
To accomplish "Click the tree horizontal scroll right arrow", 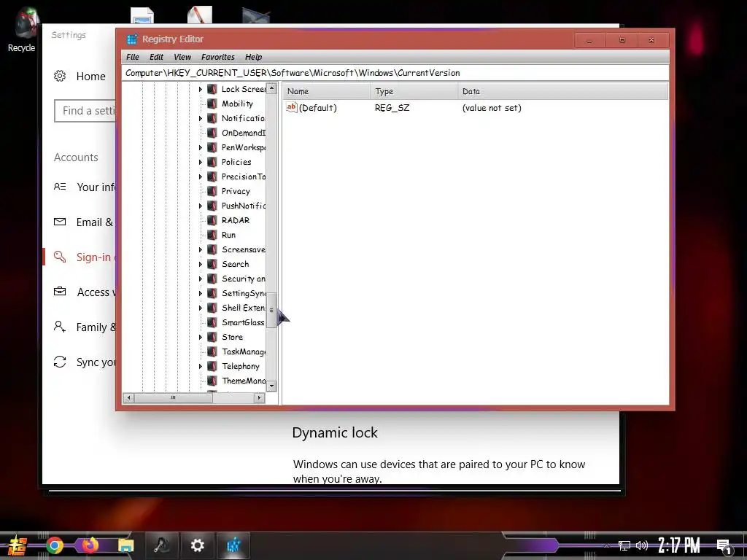I will tap(259, 397).
